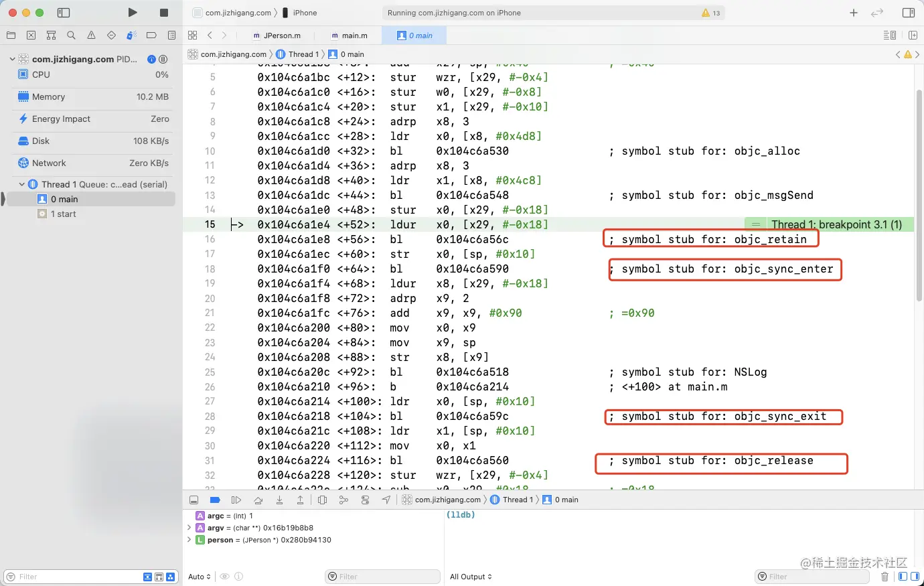Open the Project navigator folder icon

point(11,35)
